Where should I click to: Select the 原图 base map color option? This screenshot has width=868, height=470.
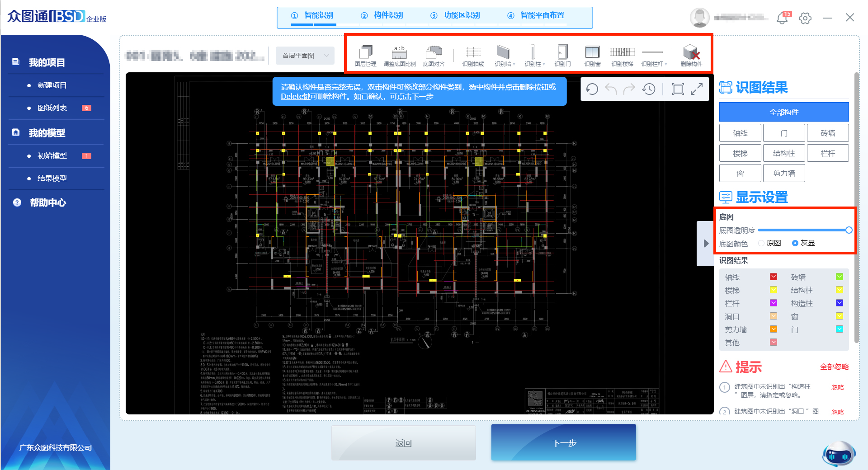762,243
